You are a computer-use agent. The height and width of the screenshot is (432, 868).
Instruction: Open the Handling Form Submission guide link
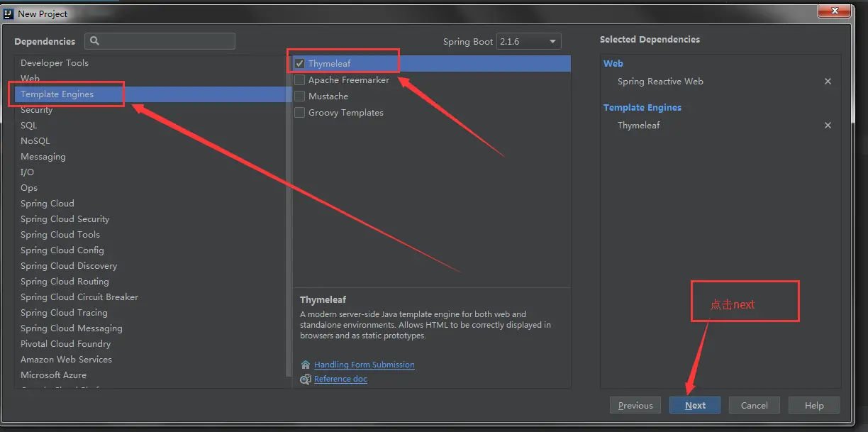click(x=365, y=365)
